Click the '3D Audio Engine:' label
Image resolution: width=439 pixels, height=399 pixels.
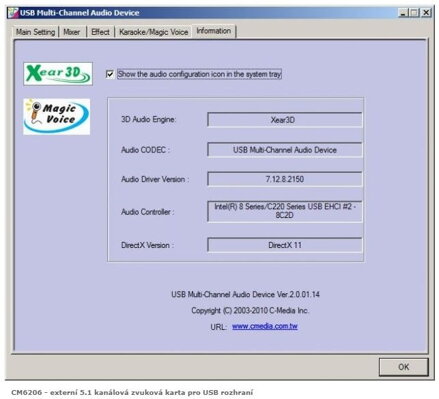tap(149, 119)
